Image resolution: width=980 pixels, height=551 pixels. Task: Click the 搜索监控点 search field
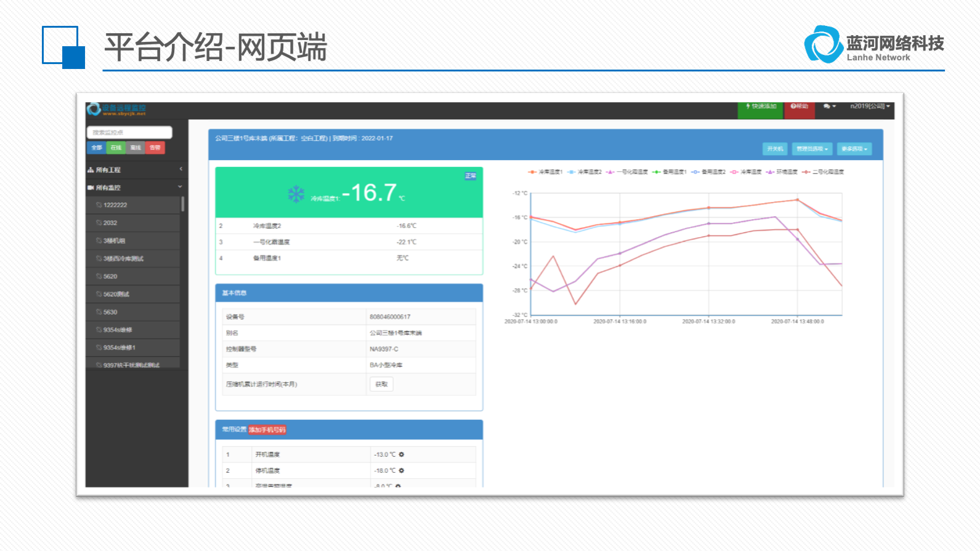pos(129,132)
